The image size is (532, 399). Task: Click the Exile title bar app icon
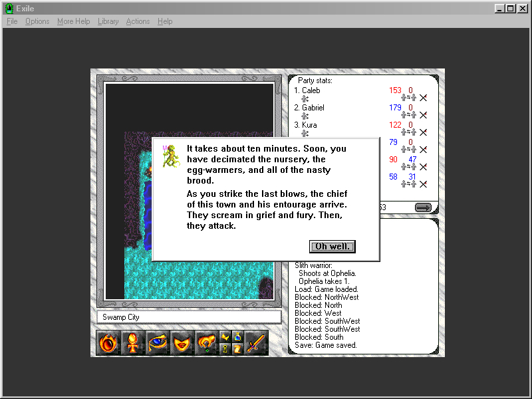coord(9,9)
